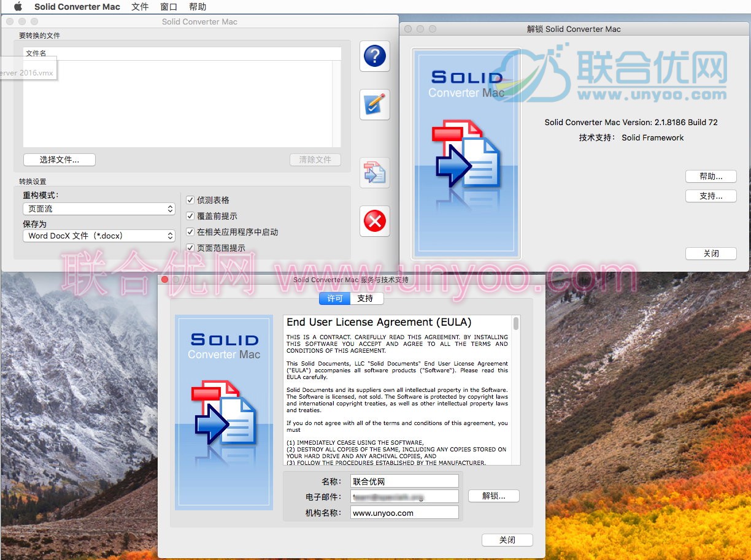Screen dimensions: 751x560
Task: Click the 解锁... button
Action: [x=494, y=496]
